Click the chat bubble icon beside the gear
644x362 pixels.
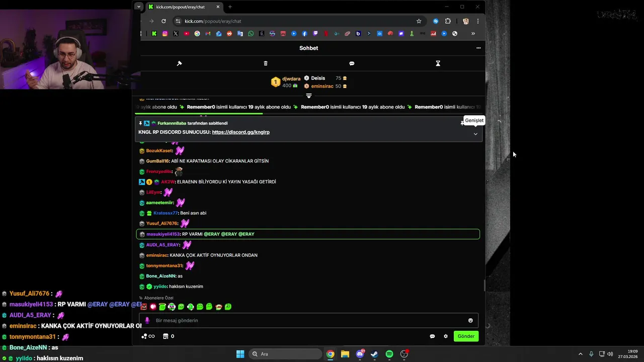pyautogui.click(x=432, y=336)
